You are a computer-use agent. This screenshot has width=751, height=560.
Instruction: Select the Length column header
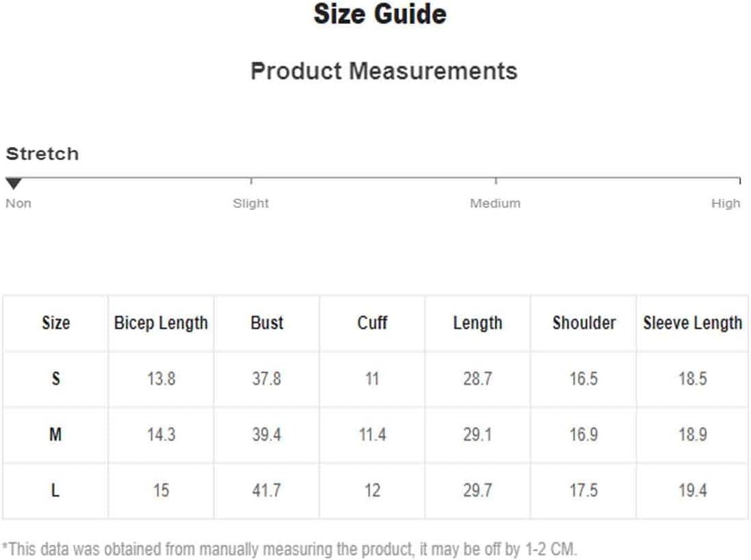(x=478, y=323)
